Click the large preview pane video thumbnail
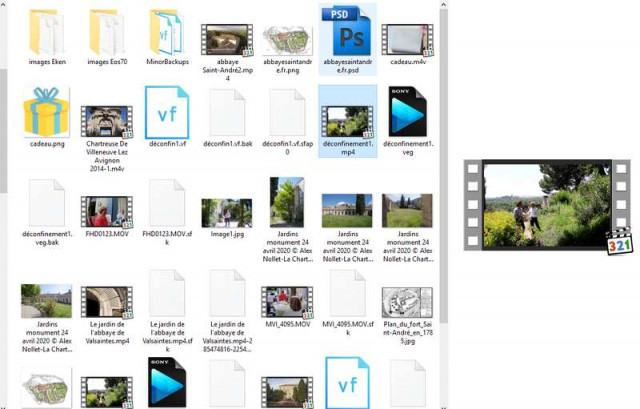This screenshot has height=409, width=640. [548, 206]
